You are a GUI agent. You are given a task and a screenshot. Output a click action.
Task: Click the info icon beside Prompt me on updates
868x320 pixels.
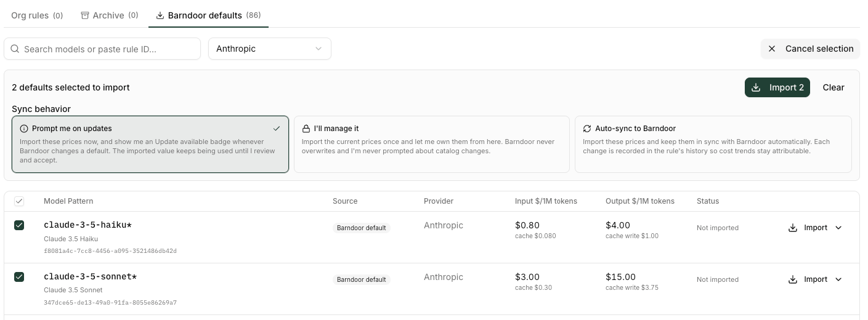[x=24, y=129]
